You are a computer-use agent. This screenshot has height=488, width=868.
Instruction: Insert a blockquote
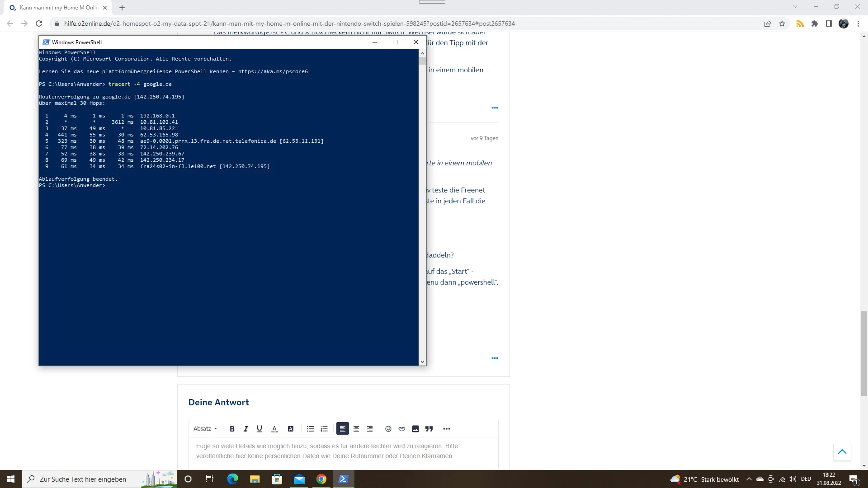[429, 429]
